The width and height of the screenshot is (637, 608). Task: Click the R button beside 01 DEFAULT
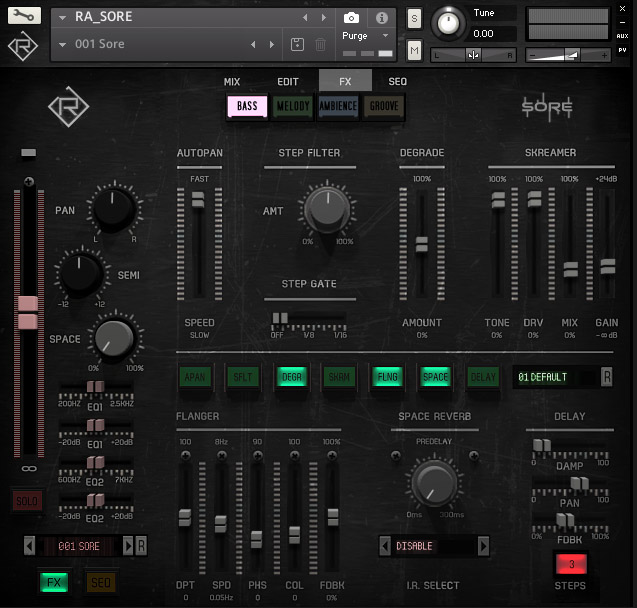[606, 376]
